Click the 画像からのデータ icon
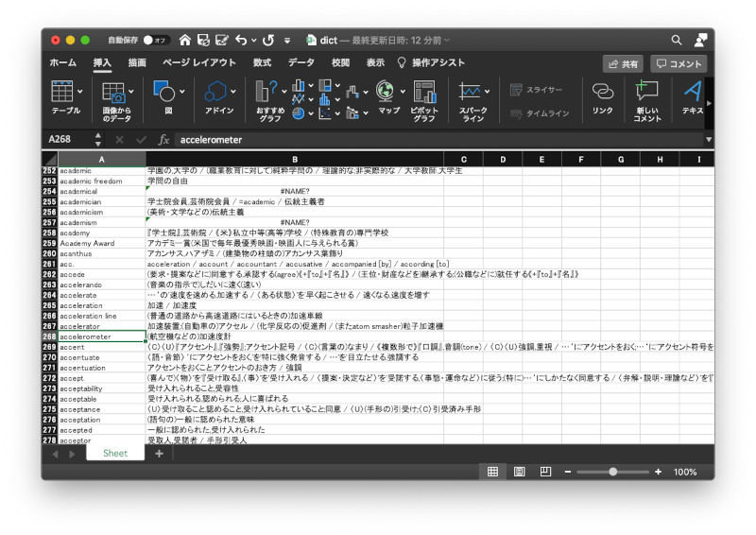Image resolution: width=756 pixels, height=535 pixels. click(113, 92)
